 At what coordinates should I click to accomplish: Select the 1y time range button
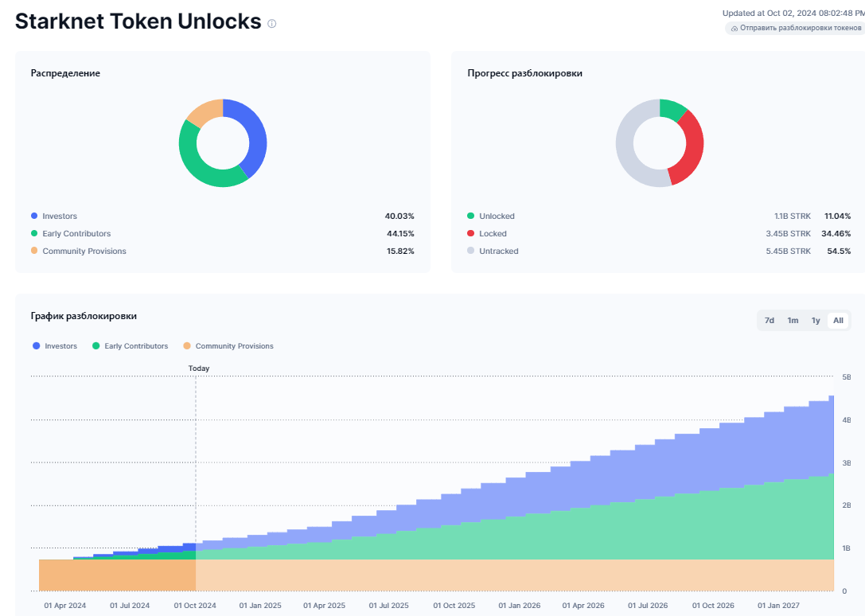tap(815, 320)
